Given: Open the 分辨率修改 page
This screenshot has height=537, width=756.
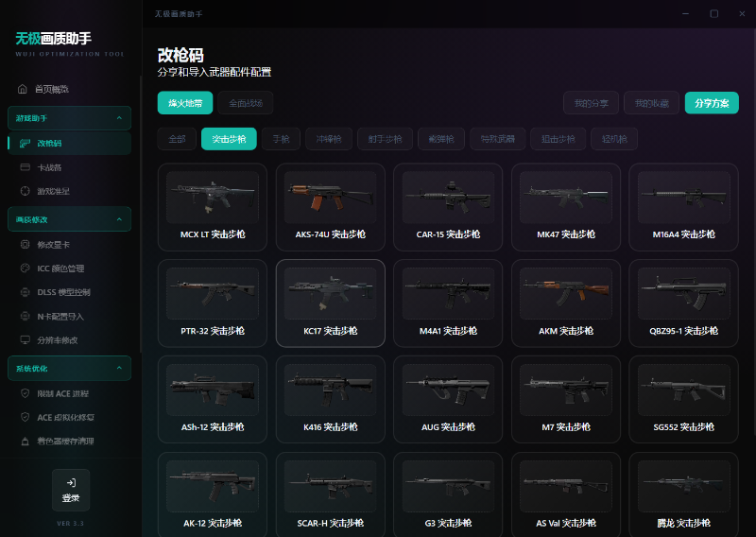Looking at the screenshot, I should 69,340.
